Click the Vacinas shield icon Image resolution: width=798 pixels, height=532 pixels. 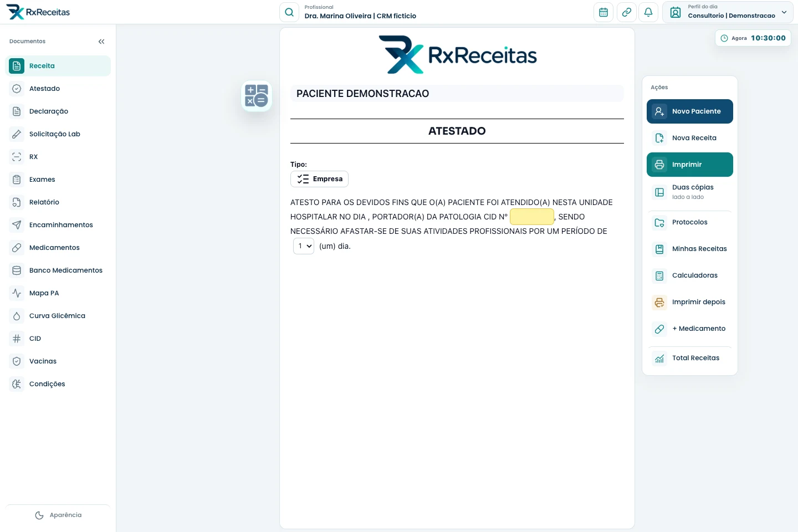(17, 361)
